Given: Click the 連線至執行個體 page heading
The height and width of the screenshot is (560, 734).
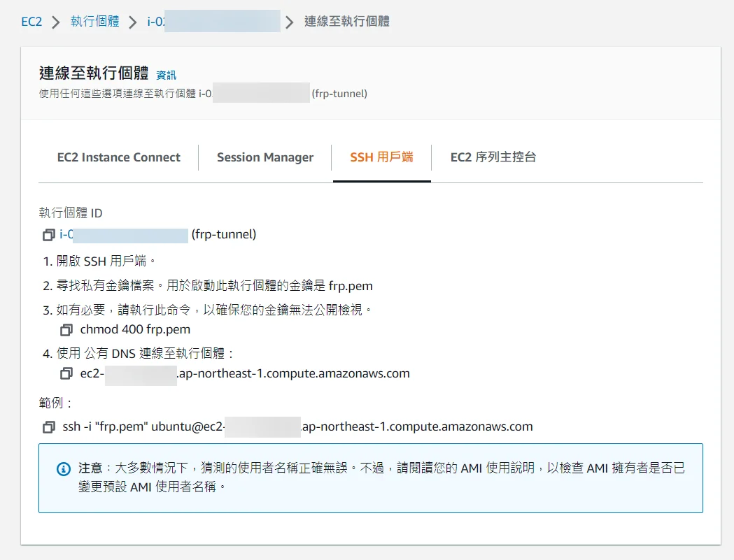Looking at the screenshot, I should click(94, 73).
